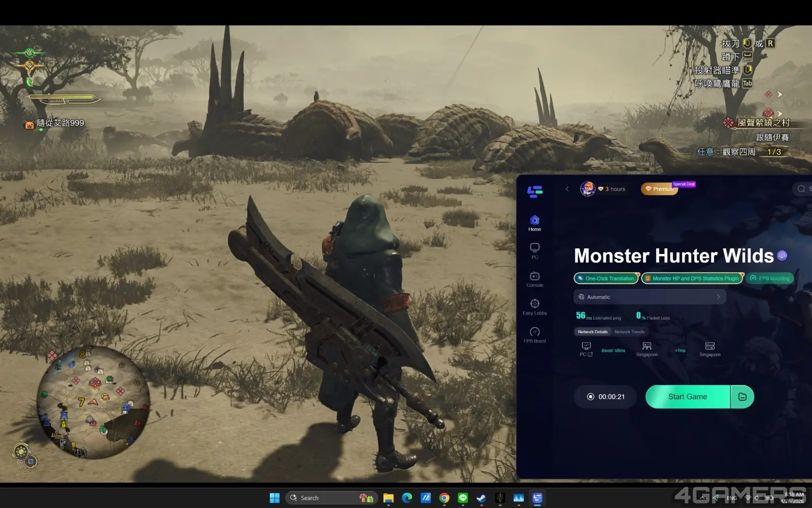
Task: Open the folder button beside Start Game
Action: [742, 397]
